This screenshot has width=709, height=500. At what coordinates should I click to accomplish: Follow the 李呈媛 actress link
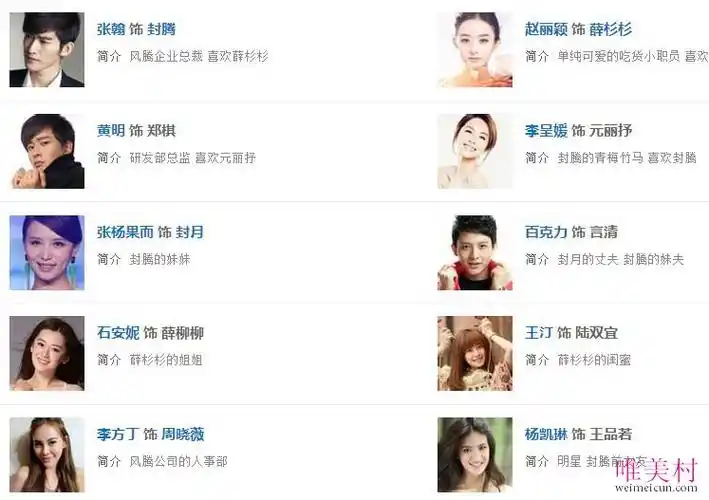[x=546, y=131]
